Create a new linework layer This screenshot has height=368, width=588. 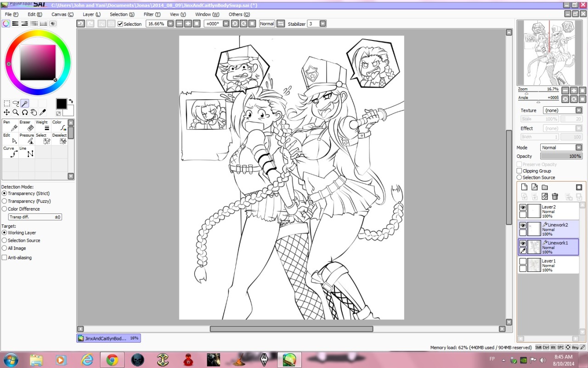534,187
